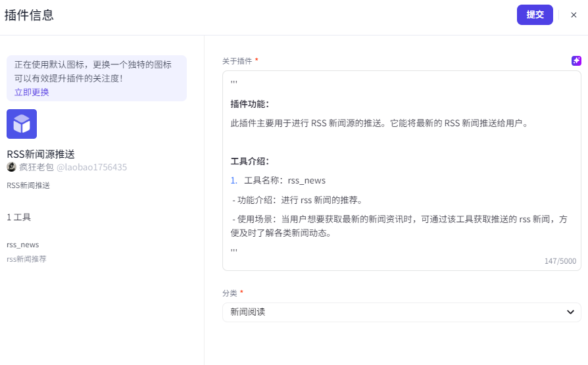Click the default plugin cube icon
The height and width of the screenshot is (365, 588).
coord(22,124)
